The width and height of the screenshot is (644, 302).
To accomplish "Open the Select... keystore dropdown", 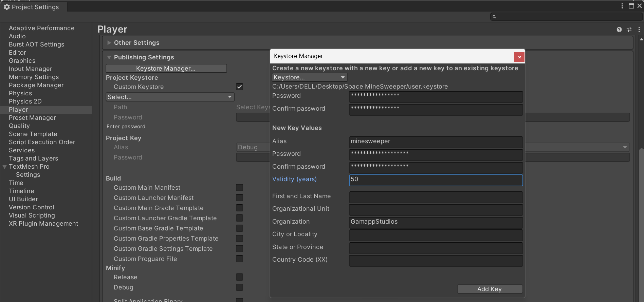I will pyautogui.click(x=170, y=97).
